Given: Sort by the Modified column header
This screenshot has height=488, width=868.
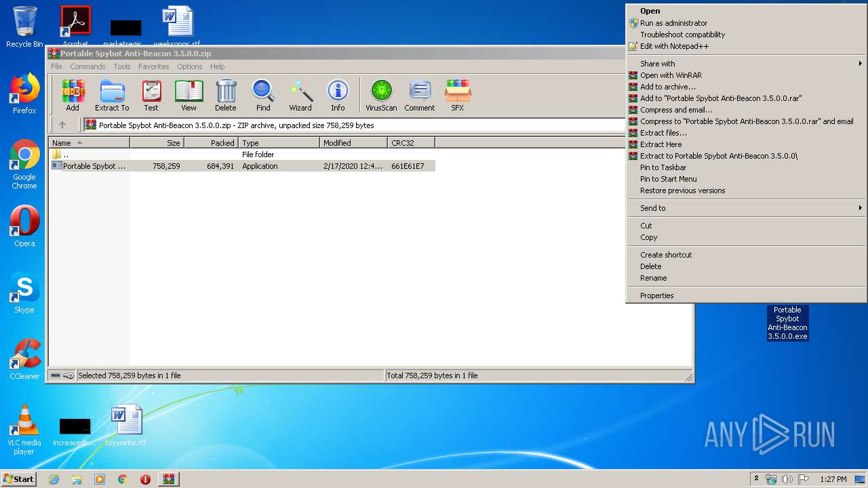Looking at the screenshot, I should pos(353,143).
